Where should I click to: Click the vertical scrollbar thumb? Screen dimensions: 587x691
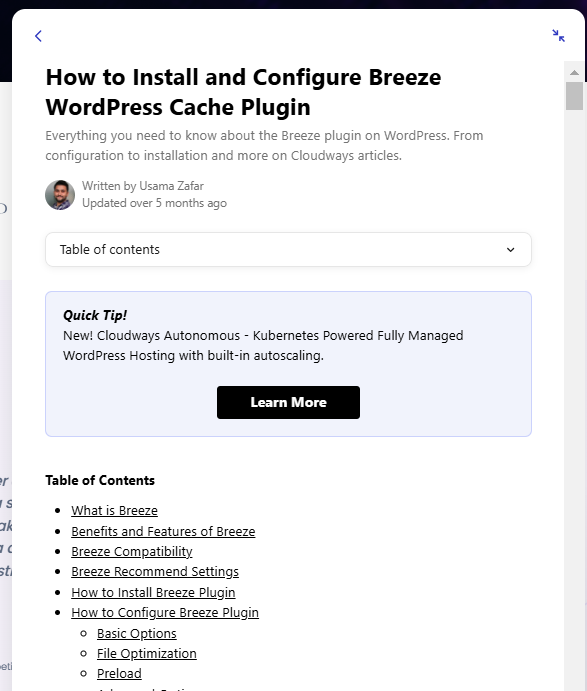click(x=574, y=96)
